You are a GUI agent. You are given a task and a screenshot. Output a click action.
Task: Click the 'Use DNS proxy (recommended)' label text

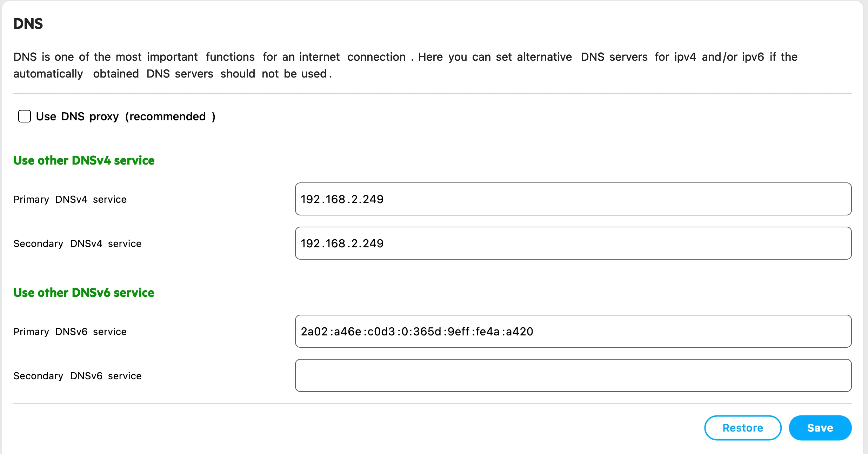[126, 116]
